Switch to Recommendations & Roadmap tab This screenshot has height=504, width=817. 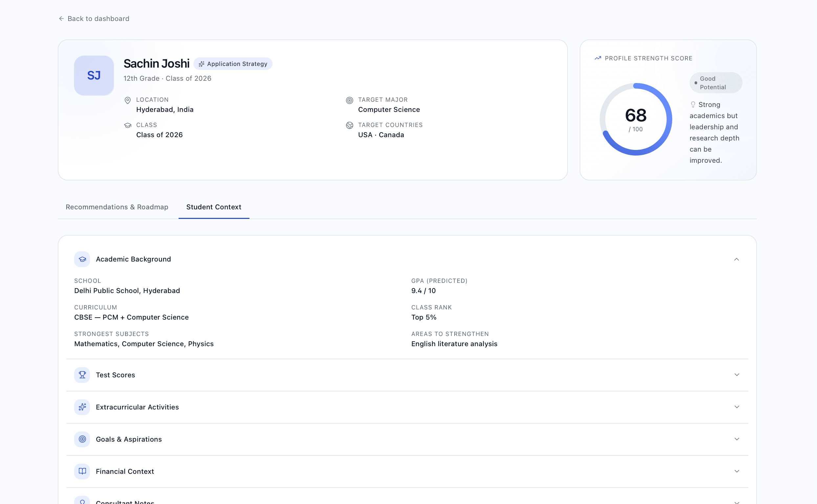click(117, 207)
